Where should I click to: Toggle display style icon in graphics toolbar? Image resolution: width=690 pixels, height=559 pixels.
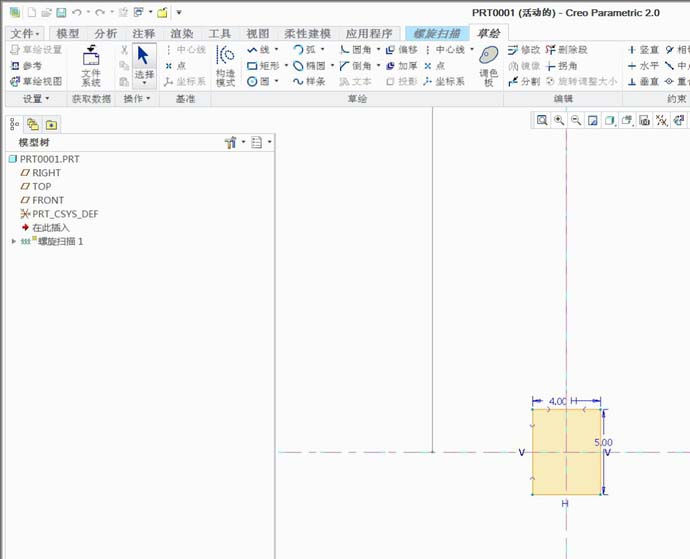point(610,120)
